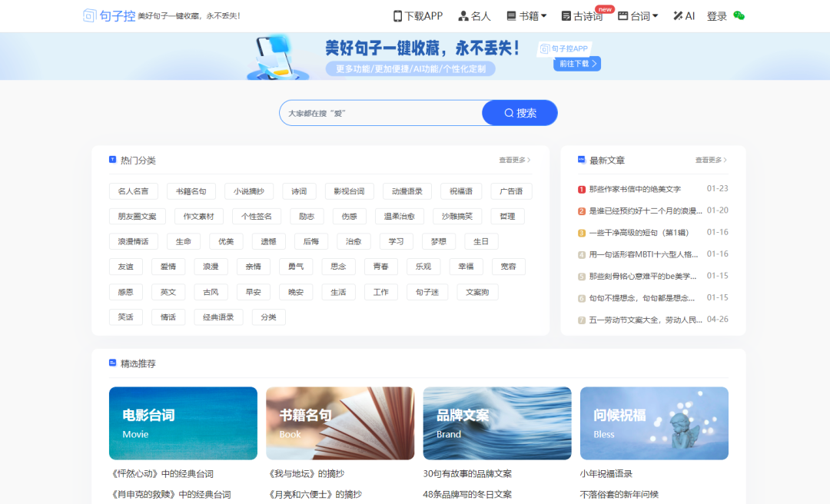Image resolution: width=830 pixels, height=504 pixels.
Task: Open the AI menu item
Action: pos(683,16)
